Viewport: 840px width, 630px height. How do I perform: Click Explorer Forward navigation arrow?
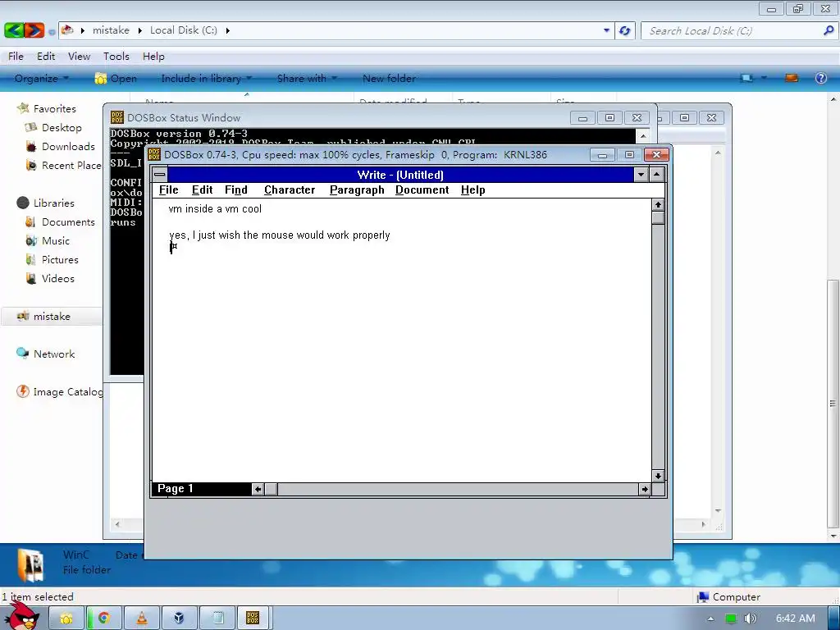pos(34,30)
